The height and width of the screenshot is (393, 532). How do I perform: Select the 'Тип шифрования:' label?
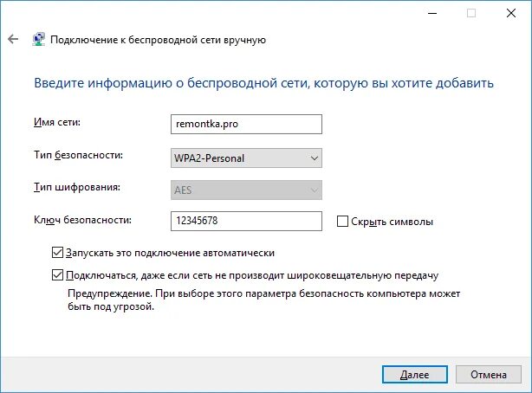[x=77, y=188]
